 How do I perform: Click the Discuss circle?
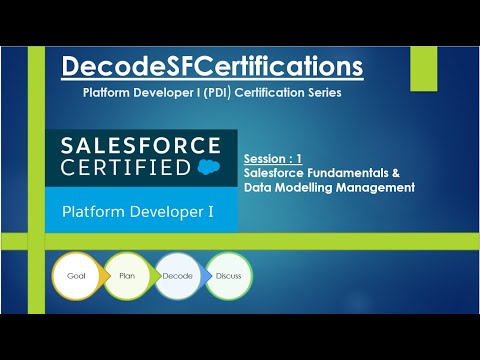click(229, 276)
